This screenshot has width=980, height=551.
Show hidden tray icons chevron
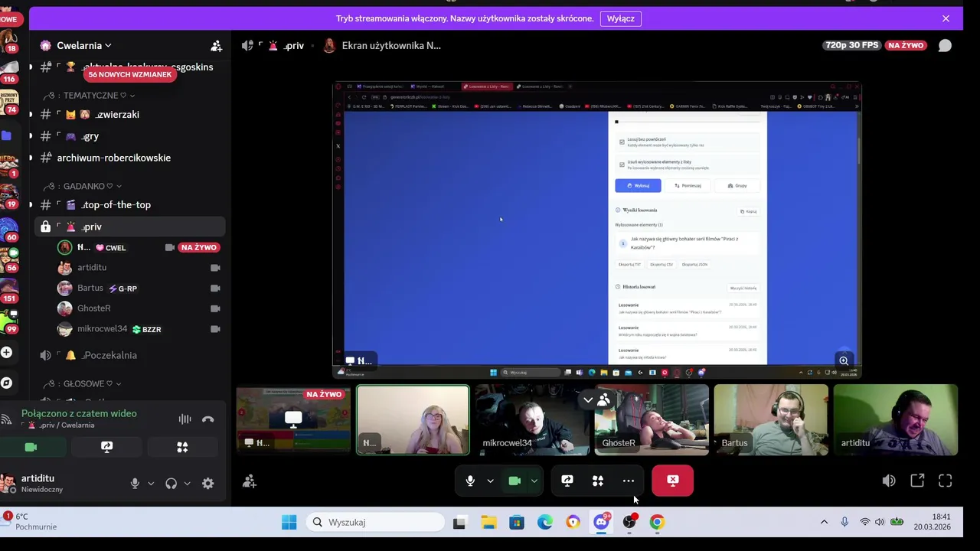(x=824, y=522)
